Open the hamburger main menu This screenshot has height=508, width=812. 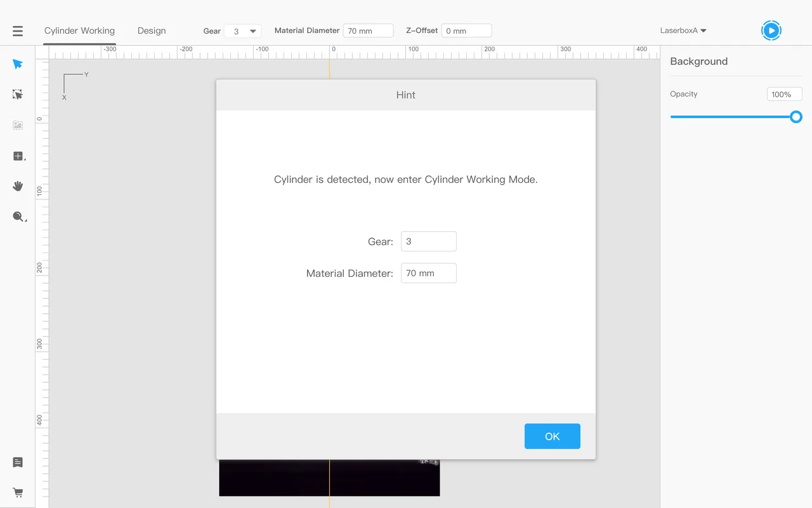(x=18, y=30)
